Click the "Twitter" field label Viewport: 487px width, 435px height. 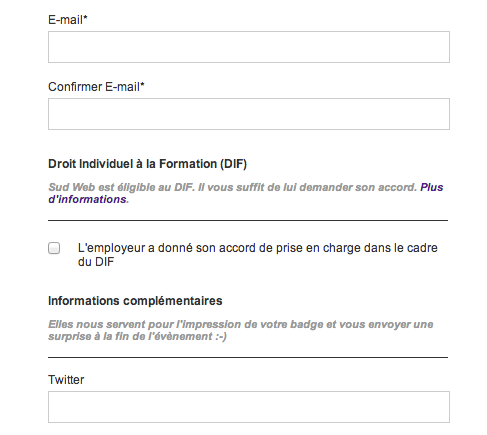pos(66,380)
